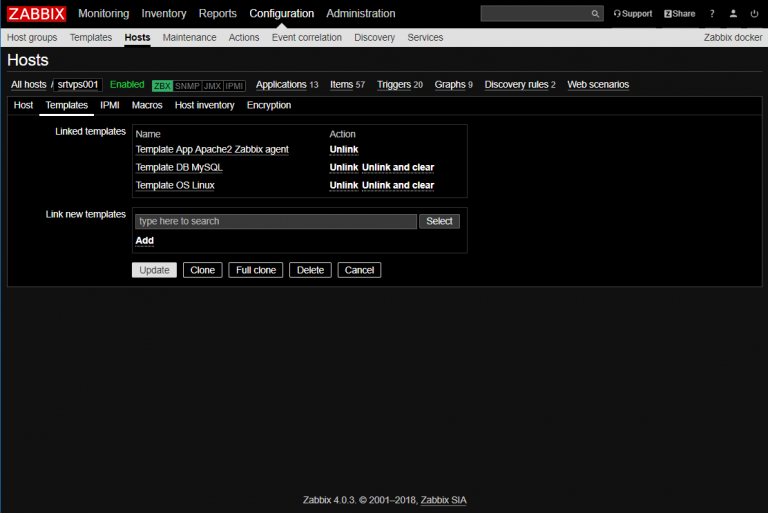Image resolution: width=768 pixels, height=513 pixels.
Task: Click the logout power icon
Action: [754, 14]
